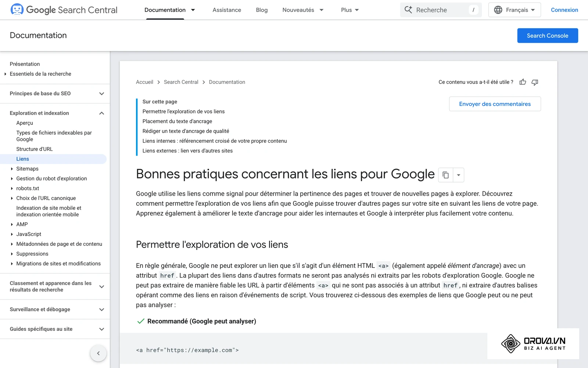Open dropdown arrow beside copy page icon
This screenshot has width=588, height=368.
(458, 175)
